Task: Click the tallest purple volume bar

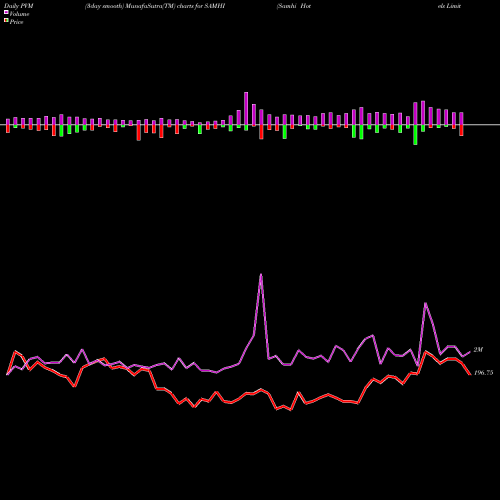Action: [x=246, y=109]
